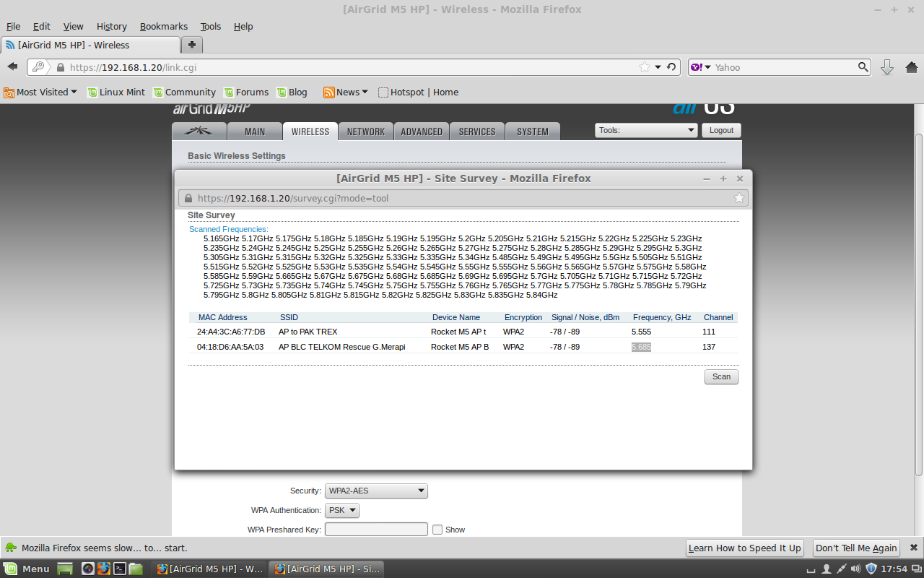Switch to AirGrid Wireless window in taskbar
The height and width of the screenshot is (578, 924).
pos(210,569)
